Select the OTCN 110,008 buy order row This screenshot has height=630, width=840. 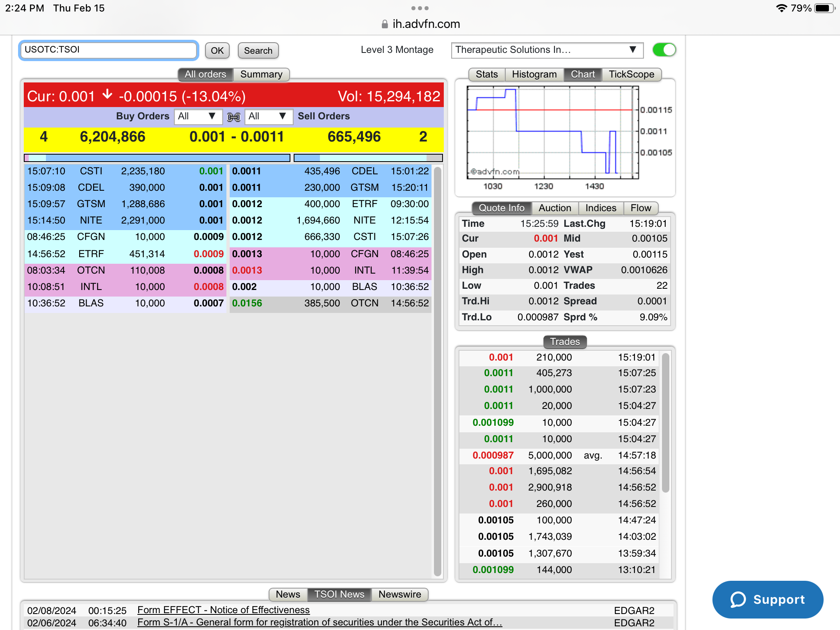click(x=125, y=271)
